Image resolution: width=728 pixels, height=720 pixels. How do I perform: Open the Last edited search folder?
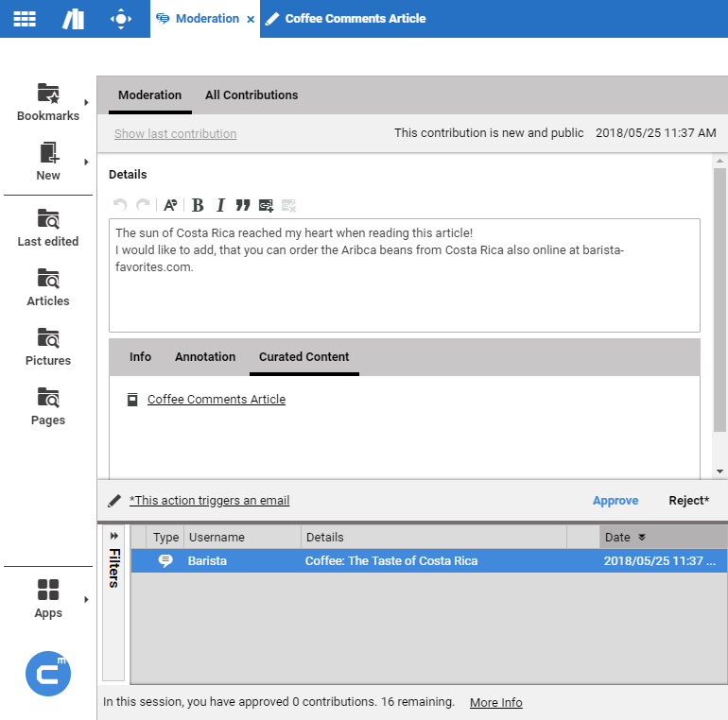(48, 228)
